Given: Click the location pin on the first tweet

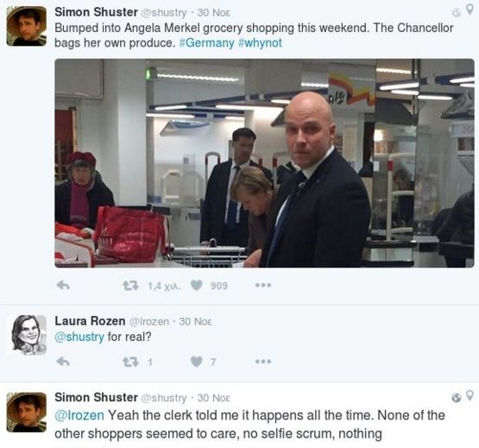Looking at the screenshot, I should pos(470,10).
